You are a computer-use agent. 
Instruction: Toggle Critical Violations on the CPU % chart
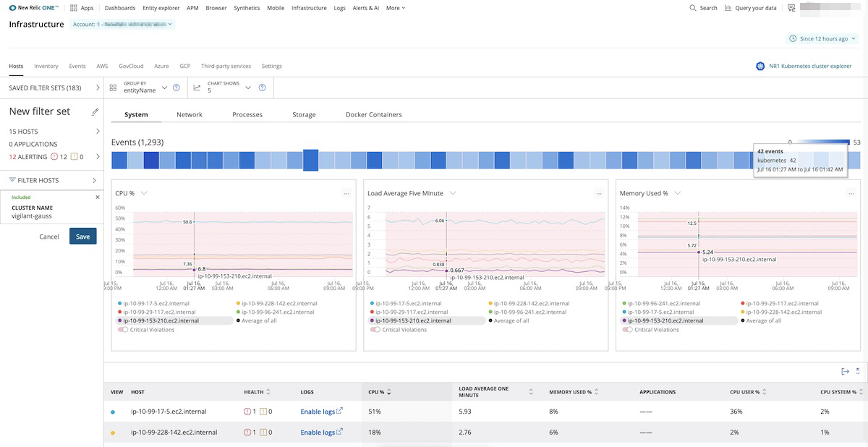tap(123, 330)
